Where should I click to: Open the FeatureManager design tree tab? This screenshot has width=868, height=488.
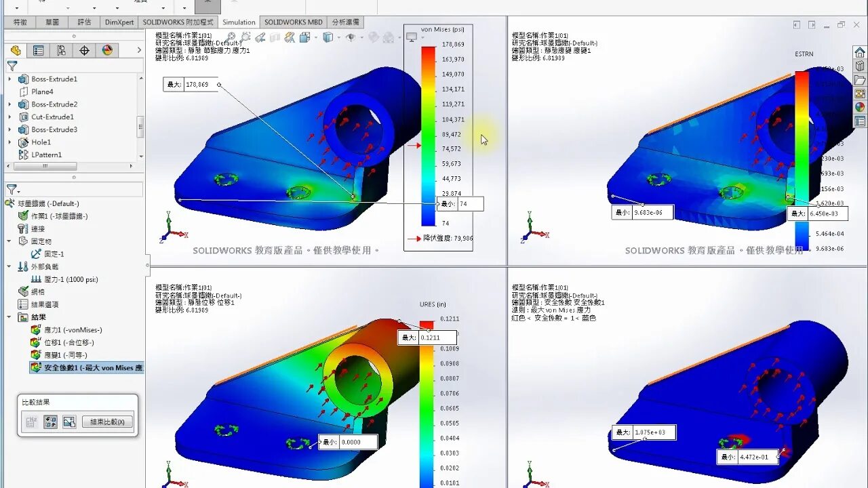16,51
